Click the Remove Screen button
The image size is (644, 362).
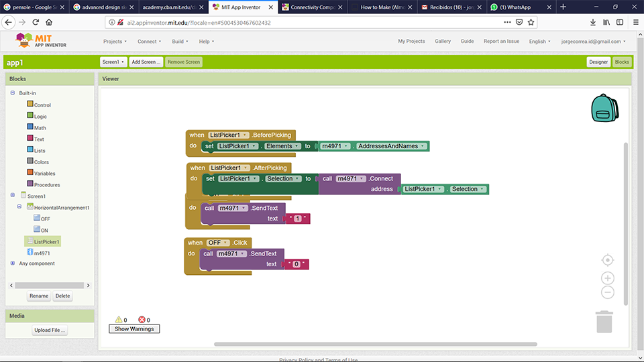pos(184,62)
